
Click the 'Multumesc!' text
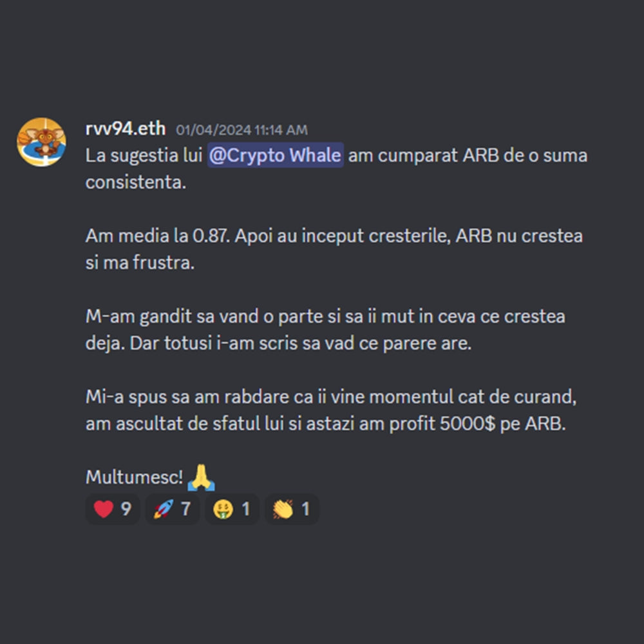pyautogui.click(x=135, y=478)
